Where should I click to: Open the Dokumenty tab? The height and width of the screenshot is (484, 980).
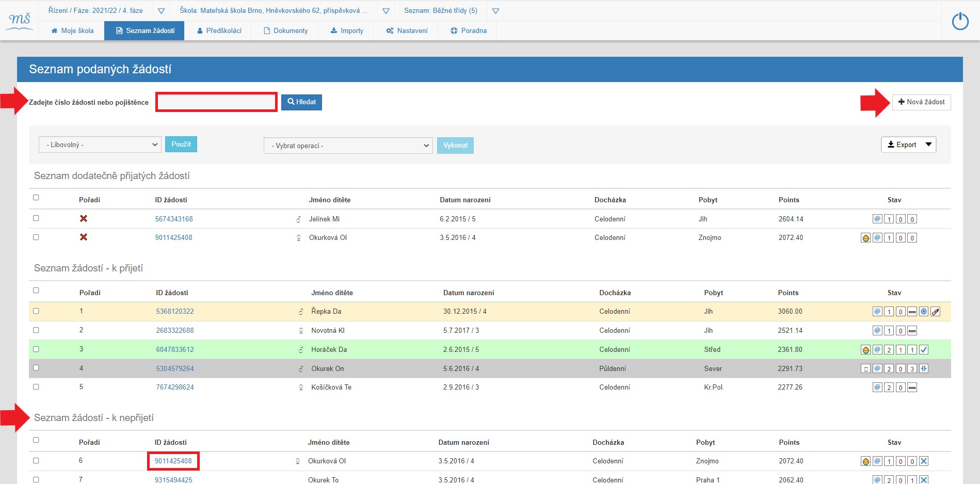click(285, 31)
